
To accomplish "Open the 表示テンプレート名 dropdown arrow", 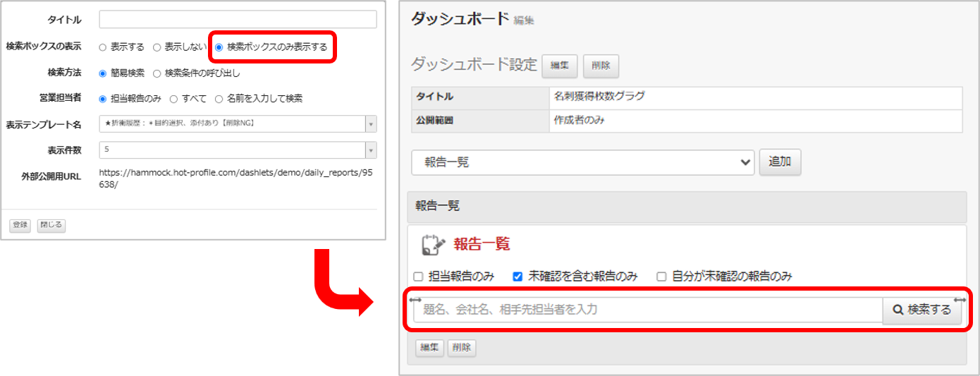I will tap(371, 124).
